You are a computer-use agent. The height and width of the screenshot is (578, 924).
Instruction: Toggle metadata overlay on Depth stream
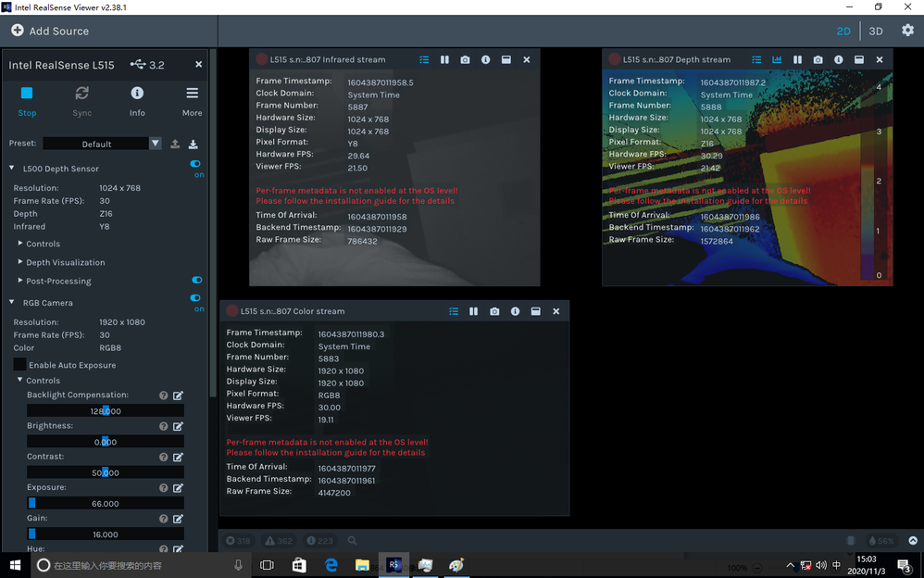coord(756,59)
